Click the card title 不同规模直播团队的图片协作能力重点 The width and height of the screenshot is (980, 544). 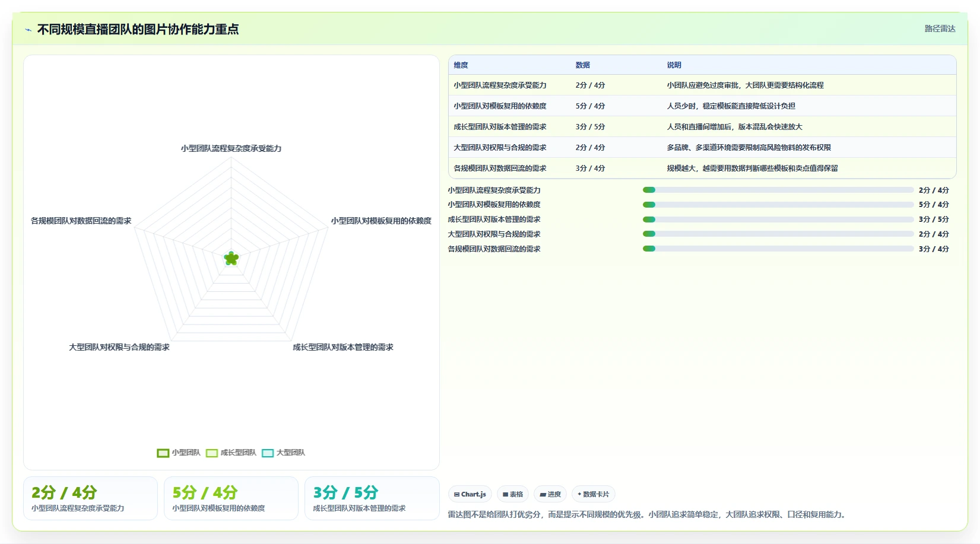pos(138,30)
